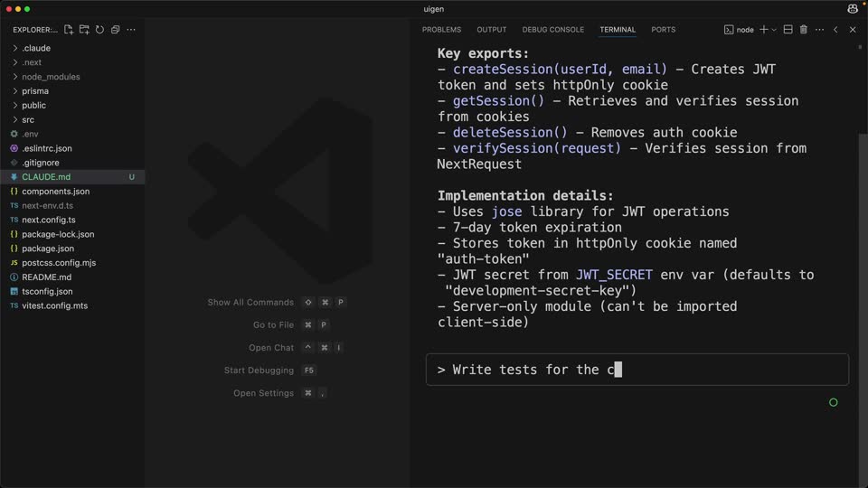Select CLAUDE.md in Explorer

[72, 177]
